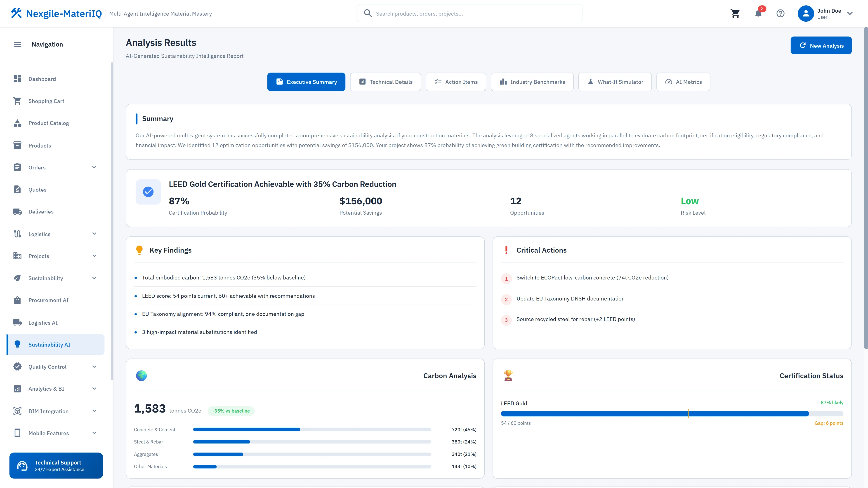868x488 pixels.
Task: Open Technical Support 24/7 assistance button
Action: tap(56, 465)
